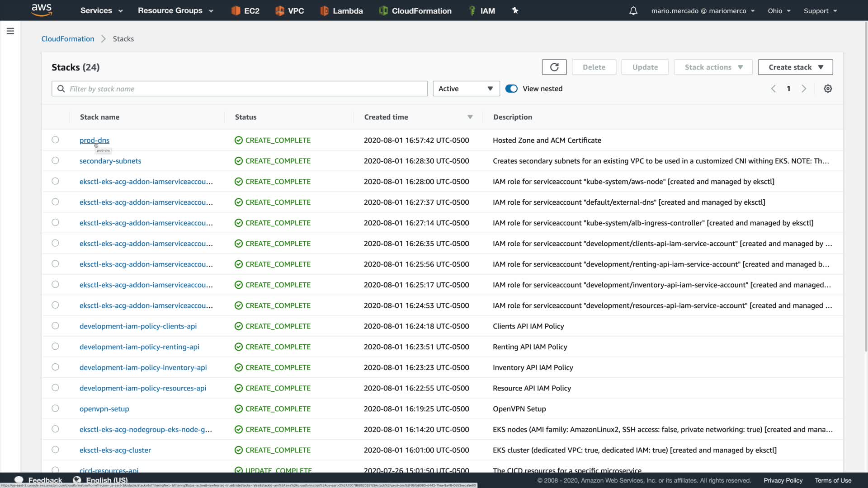This screenshot has height=488, width=868.
Task: Open the Create stack dropdown
Action: click(795, 67)
